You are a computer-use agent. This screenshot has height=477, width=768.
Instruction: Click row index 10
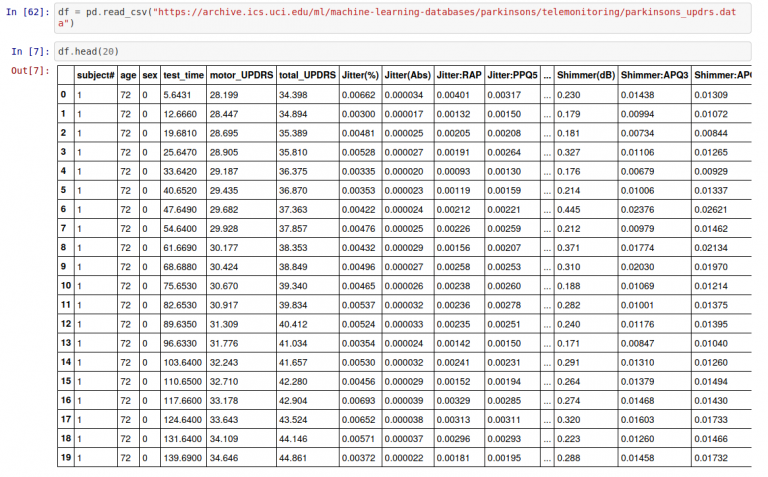coord(66,285)
